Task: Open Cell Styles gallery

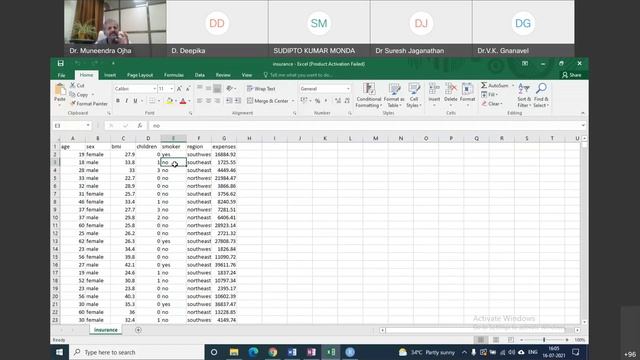Action: (414, 95)
